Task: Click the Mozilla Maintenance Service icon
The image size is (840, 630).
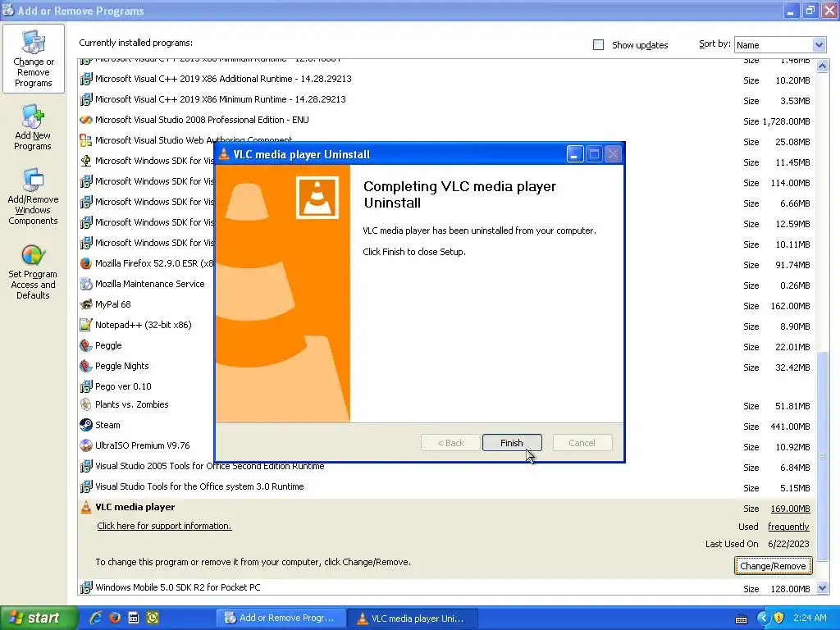Action: pos(85,284)
